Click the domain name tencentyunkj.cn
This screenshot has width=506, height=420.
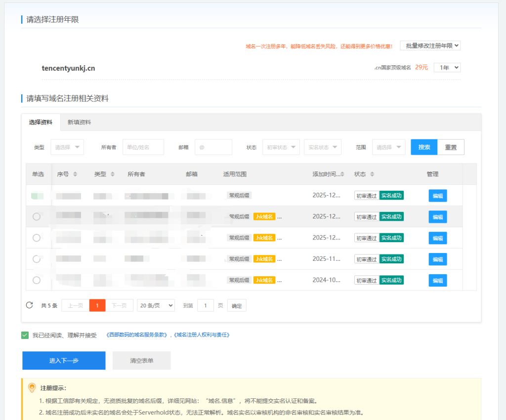click(68, 68)
